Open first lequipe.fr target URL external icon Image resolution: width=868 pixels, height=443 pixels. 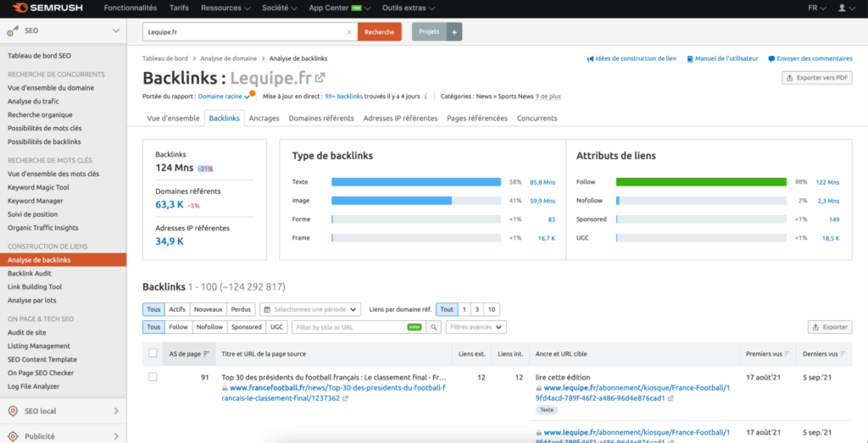coord(670,398)
